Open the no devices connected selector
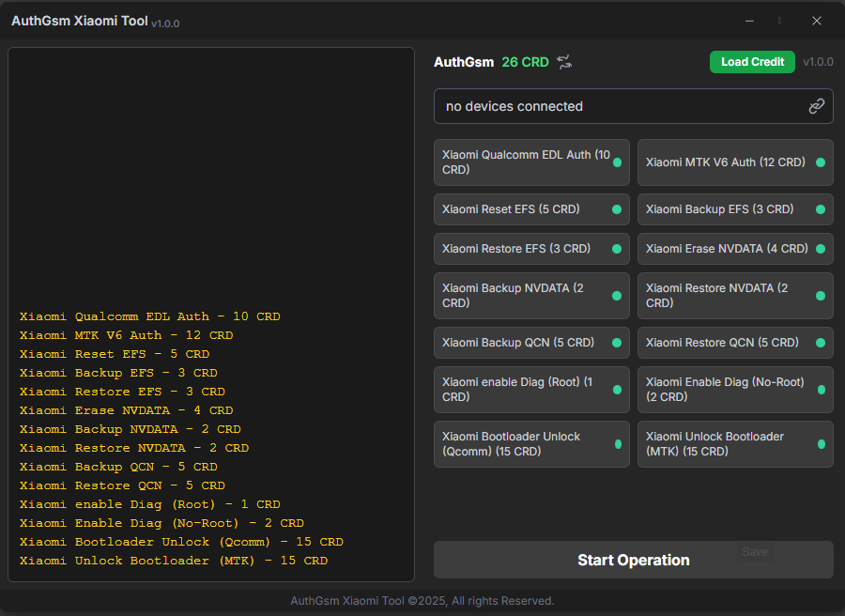 point(633,106)
